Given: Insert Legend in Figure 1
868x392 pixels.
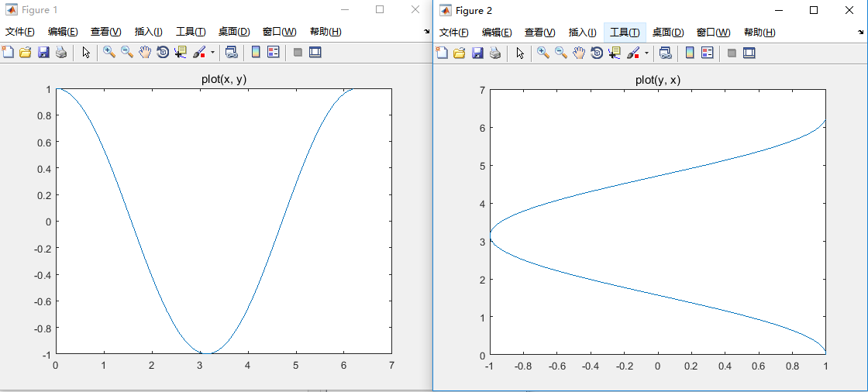Looking at the screenshot, I should coord(273,53).
